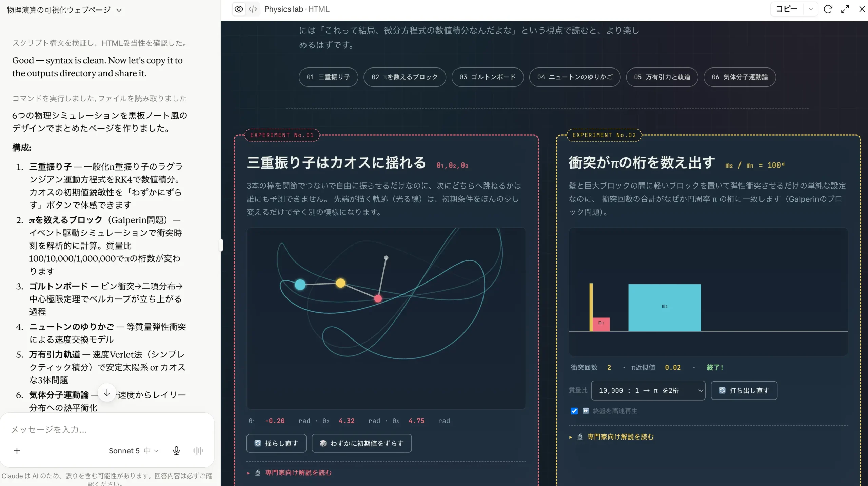Jump to 04 ニュートンのゆりかご section
868x486 pixels.
pos(575,77)
